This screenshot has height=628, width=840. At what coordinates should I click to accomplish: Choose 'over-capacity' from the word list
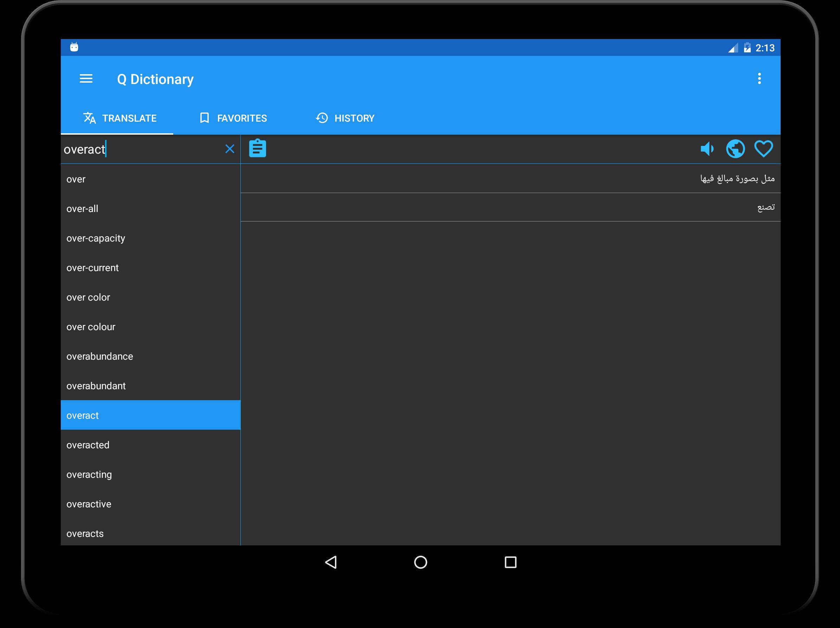[x=150, y=238]
